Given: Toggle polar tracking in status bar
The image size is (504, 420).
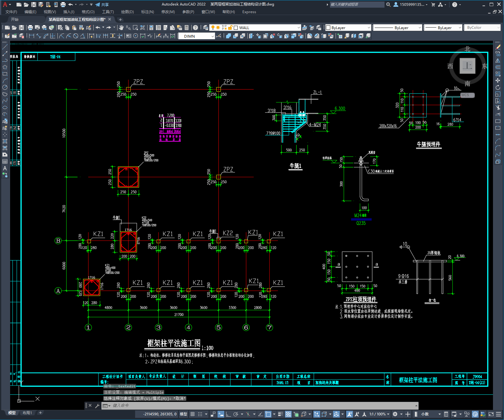Looking at the screenshot, I should point(236,414).
